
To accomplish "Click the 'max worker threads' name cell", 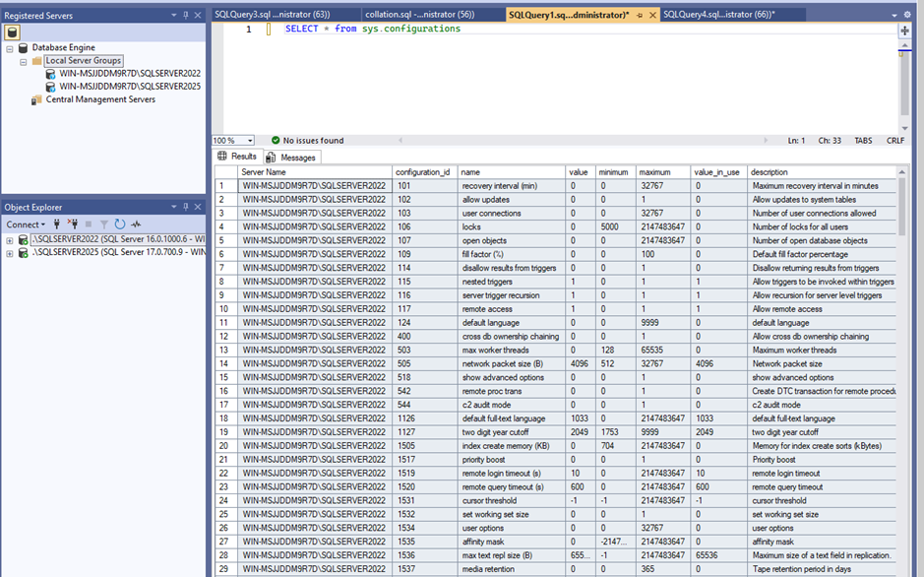I will tap(512, 351).
